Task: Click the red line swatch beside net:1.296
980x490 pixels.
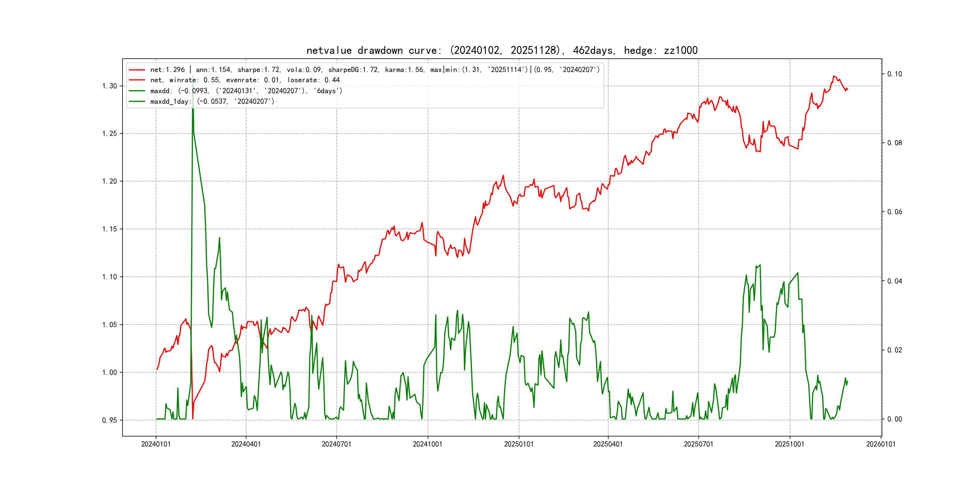Action: click(137, 70)
